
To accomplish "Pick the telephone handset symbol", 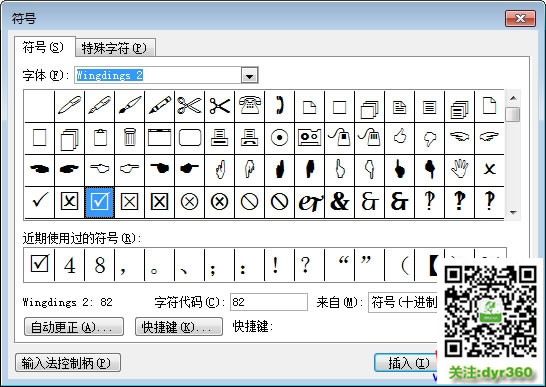I will [279, 106].
